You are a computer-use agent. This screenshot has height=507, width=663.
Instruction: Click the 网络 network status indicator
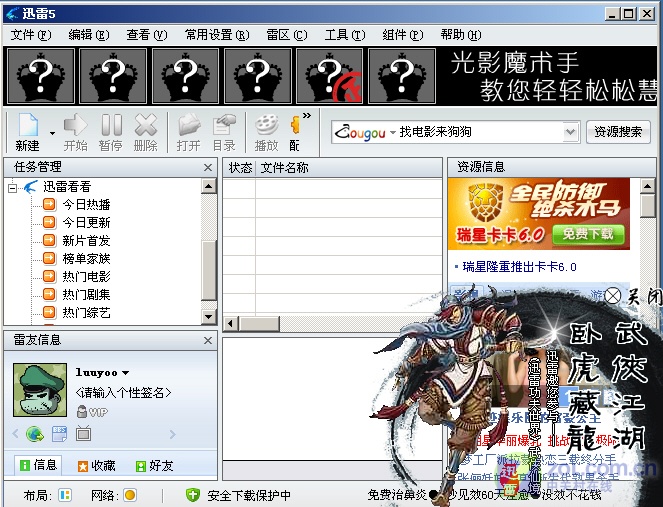(130, 495)
